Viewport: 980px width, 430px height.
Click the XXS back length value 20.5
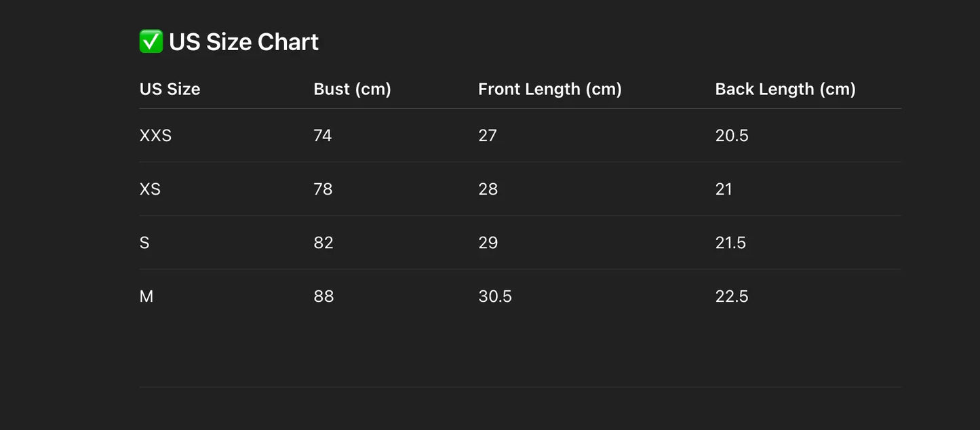point(732,136)
